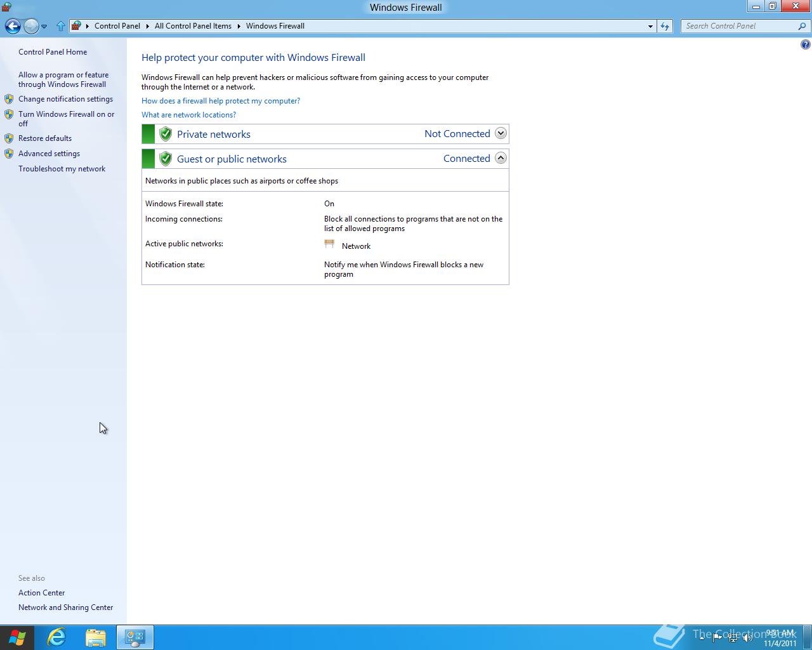The height and width of the screenshot is (650, 812).
Task: Open the Start button
Action: pyautogui.click(x=17, y=637)
